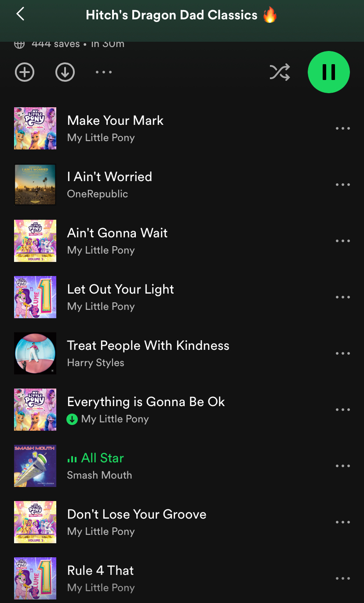Tap the Smash Mouth album cover thumbnail

coord(35,466)
